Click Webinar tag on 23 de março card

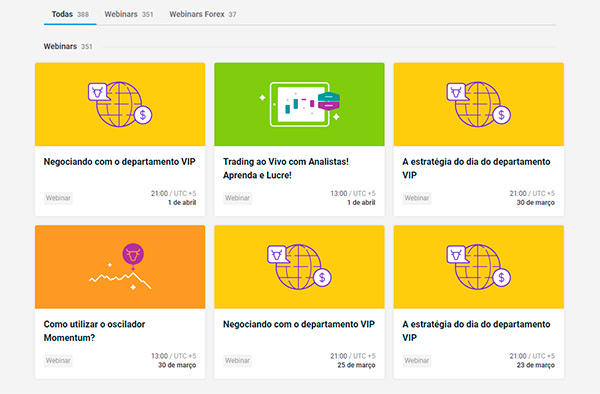(x=417, y=361)
